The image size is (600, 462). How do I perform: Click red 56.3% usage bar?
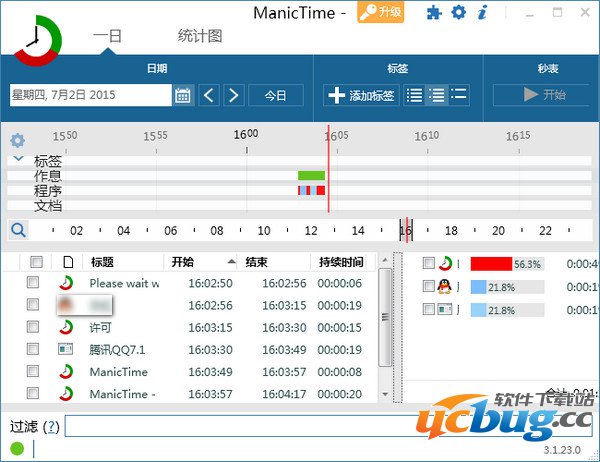click(491, 264)
